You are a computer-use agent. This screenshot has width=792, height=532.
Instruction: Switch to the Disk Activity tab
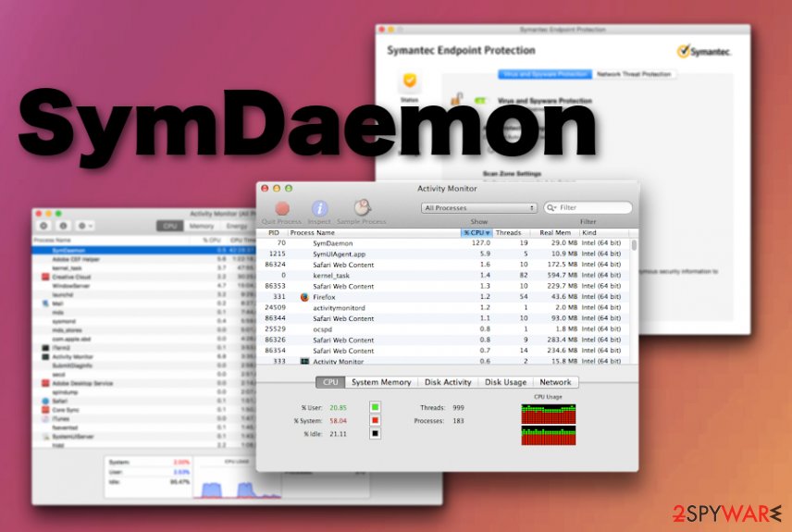point(448,382)
